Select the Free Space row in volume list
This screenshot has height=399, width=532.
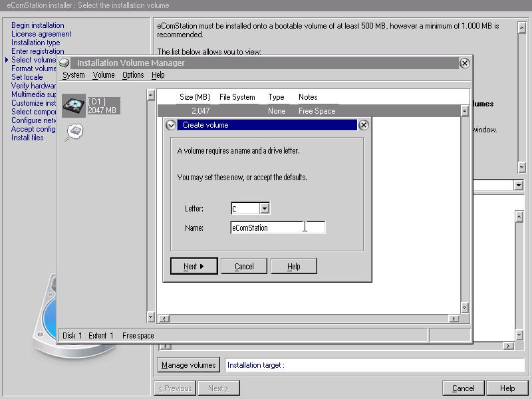(x=309, y=111)
